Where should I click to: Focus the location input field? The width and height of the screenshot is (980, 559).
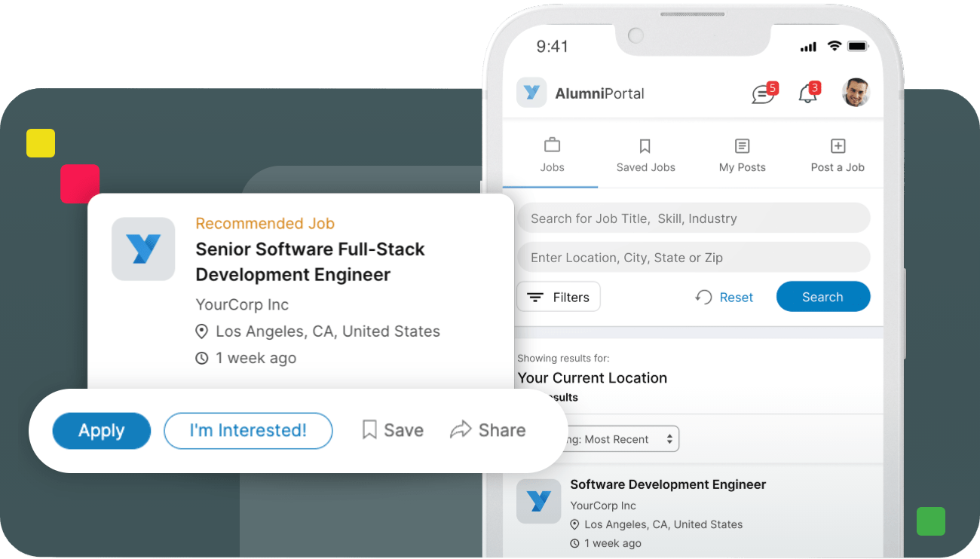point(693,258)
